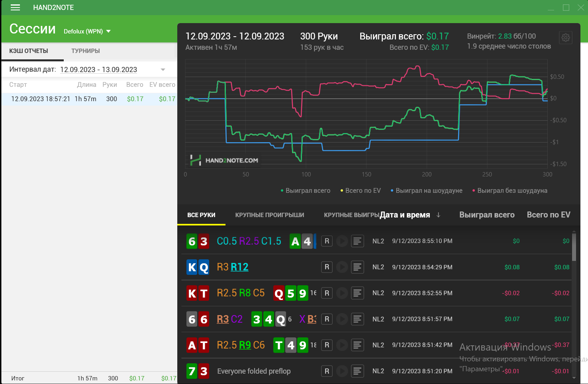Click the date range 12.09.2023 - 13.09.2023 field

98,70
